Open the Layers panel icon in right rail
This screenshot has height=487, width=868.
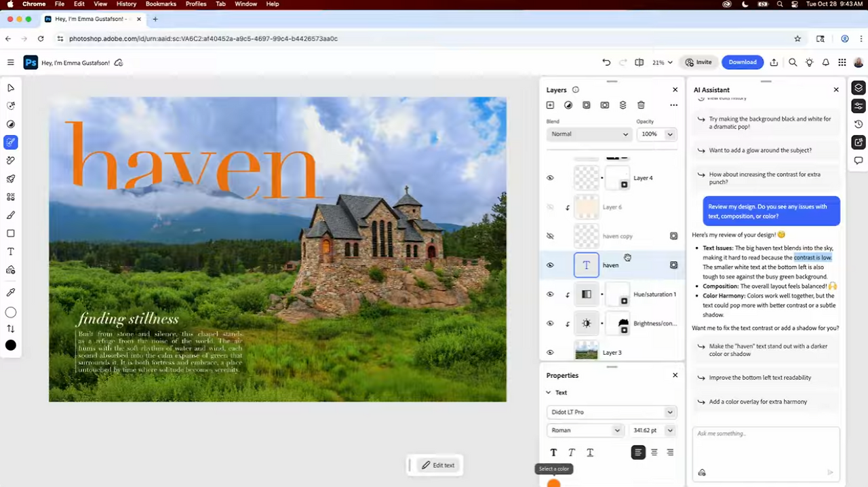point(859,88)
